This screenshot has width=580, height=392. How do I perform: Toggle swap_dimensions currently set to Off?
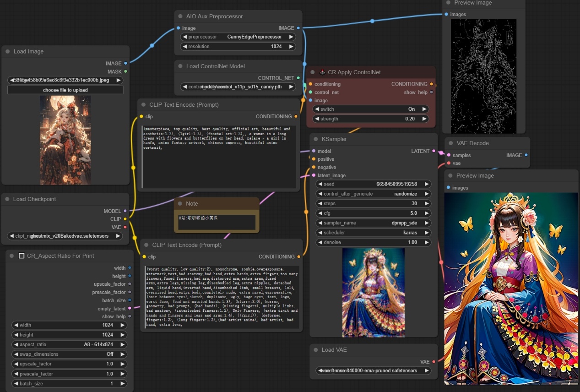pyautogui.click(x=69, y=354)
